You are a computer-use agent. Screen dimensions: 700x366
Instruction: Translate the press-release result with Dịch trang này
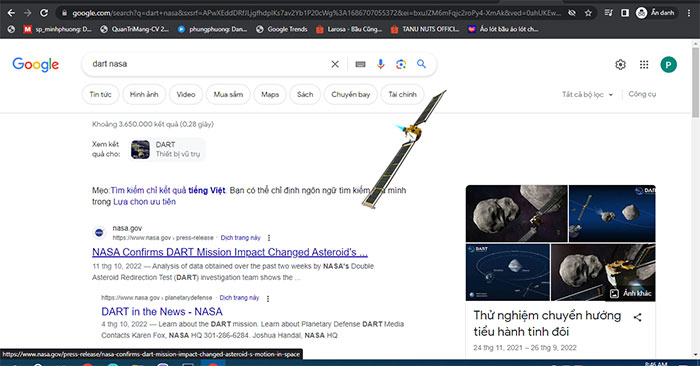pyautogui.click(x=240, y=238)
